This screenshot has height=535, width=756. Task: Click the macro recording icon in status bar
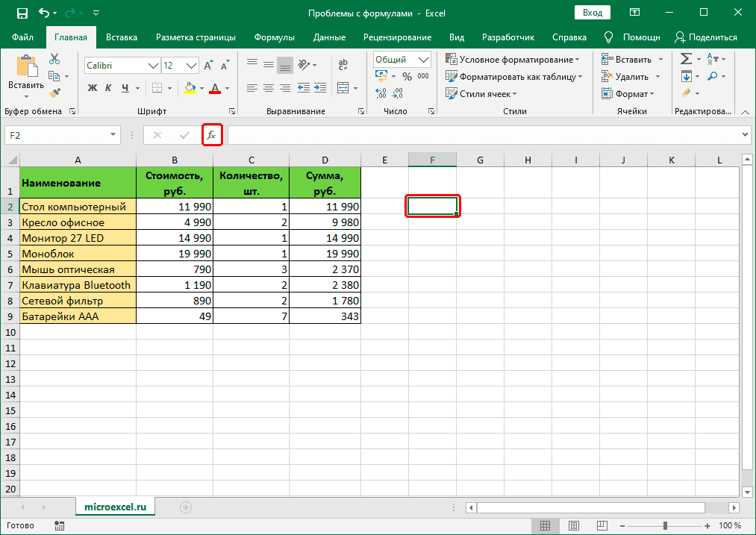pyautogui.click(x=59, y=525)
